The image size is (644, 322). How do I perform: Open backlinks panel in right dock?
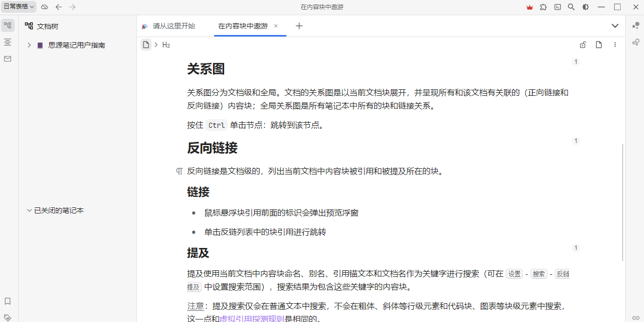[635, 317]
